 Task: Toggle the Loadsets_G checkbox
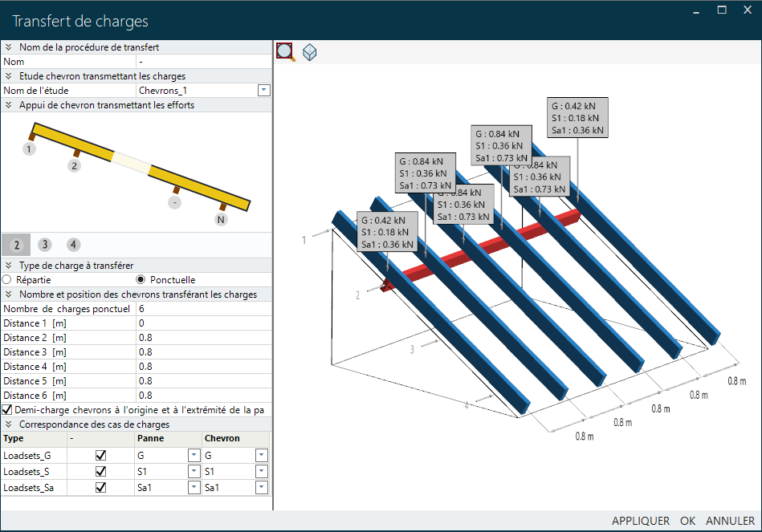pyautogui.click(x=100, y=455)
